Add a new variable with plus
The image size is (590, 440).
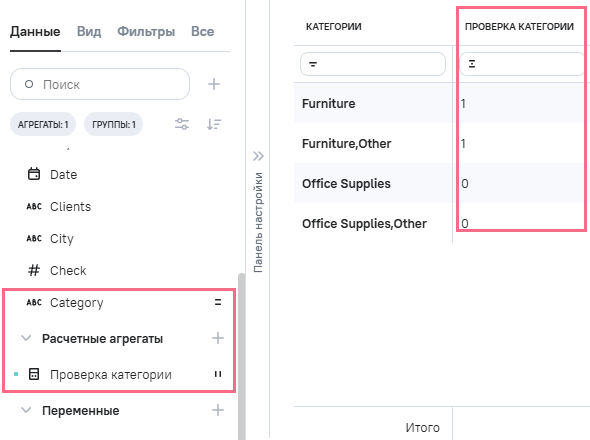(218, 410)
